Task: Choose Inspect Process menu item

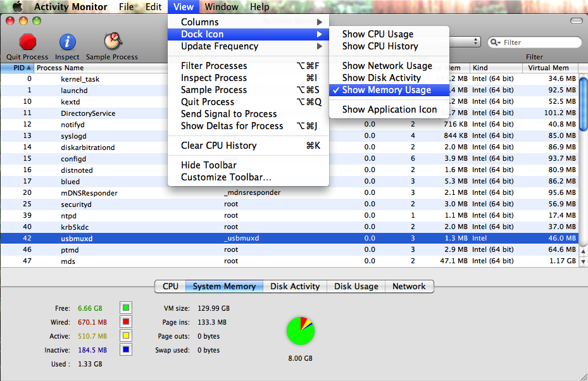Action: [248, 78]
